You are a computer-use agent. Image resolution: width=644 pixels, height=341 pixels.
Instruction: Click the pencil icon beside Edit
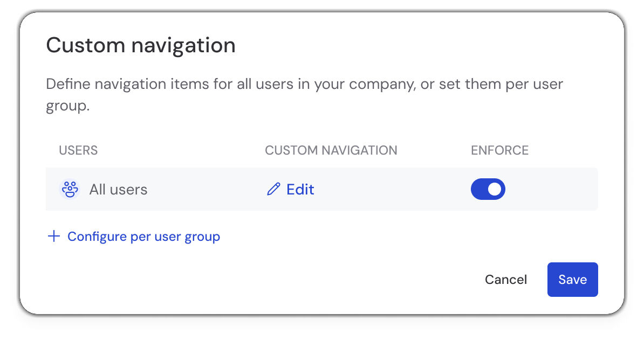click(x=274, y=190)
